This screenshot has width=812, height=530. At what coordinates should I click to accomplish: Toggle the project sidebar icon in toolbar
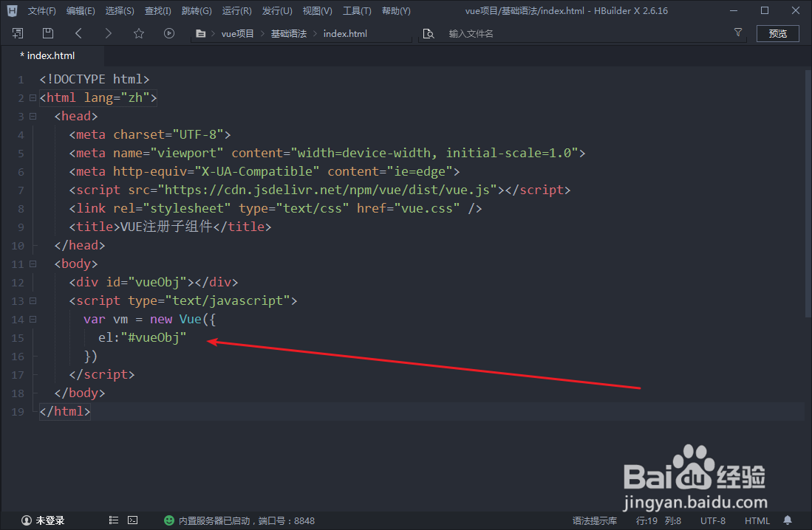18,34
